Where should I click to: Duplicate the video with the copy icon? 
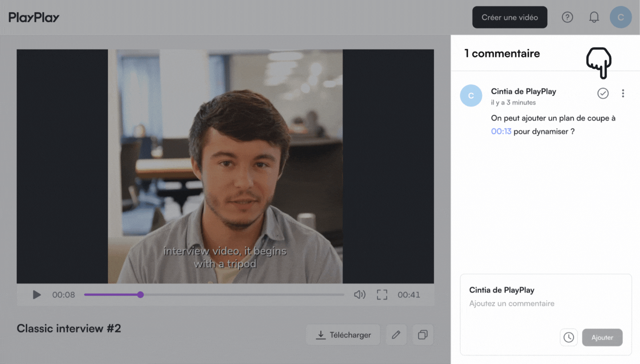[423, 335]
